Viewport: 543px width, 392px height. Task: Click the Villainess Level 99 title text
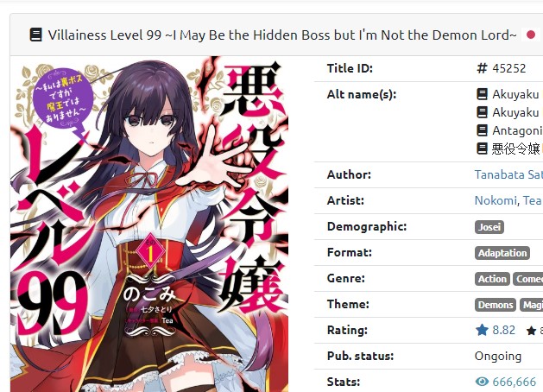click(282, 35)
